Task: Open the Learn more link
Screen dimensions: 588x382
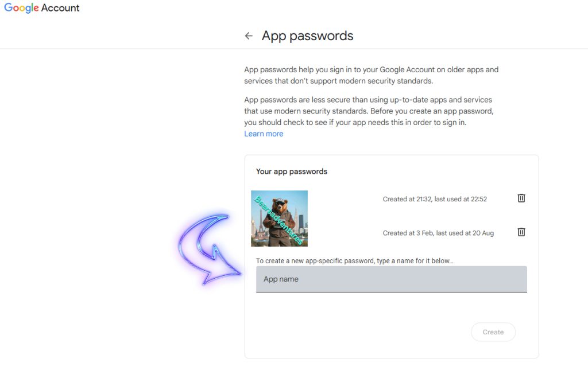Action: tap(264, 134)
